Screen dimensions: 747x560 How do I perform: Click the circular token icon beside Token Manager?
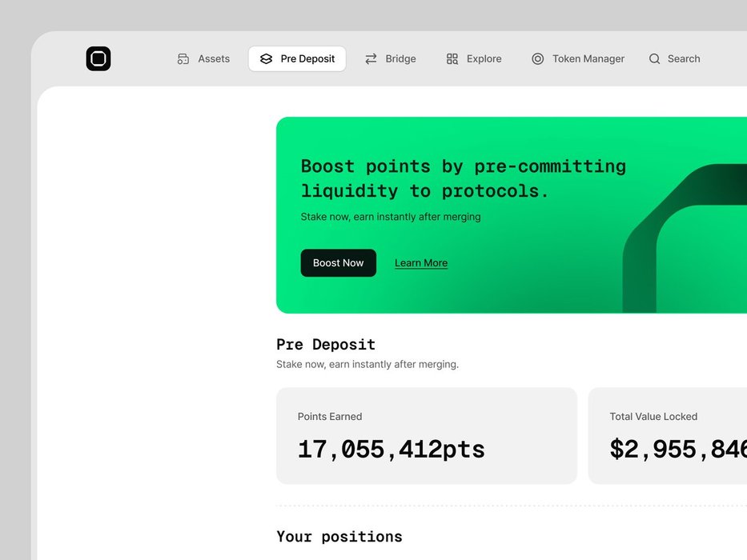(538, 58)
